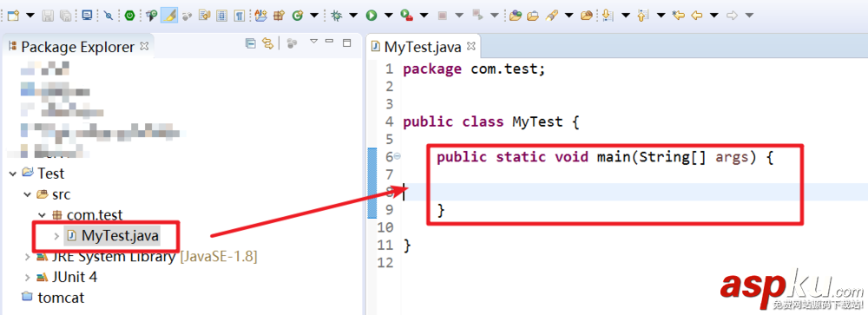The image size is (868, 315).
Task: Open the Previous Annotation dropdown arrow
Action: pyautogui.click(x=661, y=16)
